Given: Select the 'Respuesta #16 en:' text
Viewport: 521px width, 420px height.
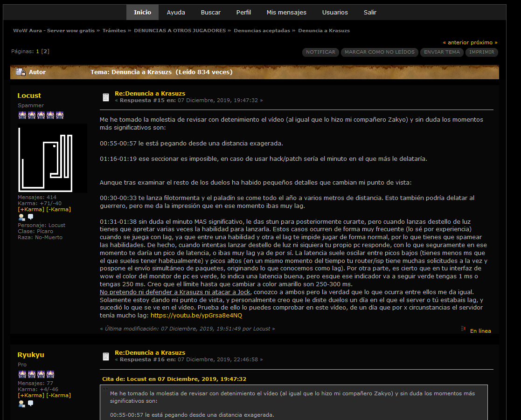Looking at the screenshot, I should pos(148,359).
